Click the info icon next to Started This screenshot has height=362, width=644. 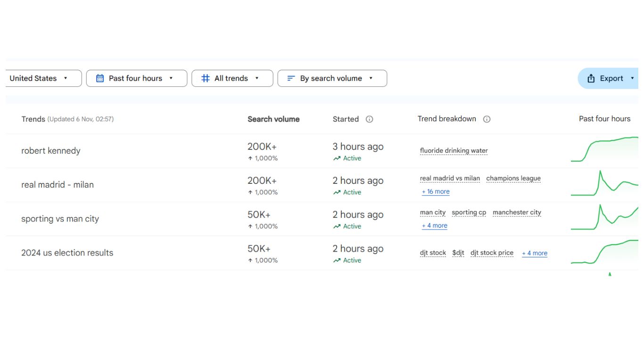pos(370,119)
